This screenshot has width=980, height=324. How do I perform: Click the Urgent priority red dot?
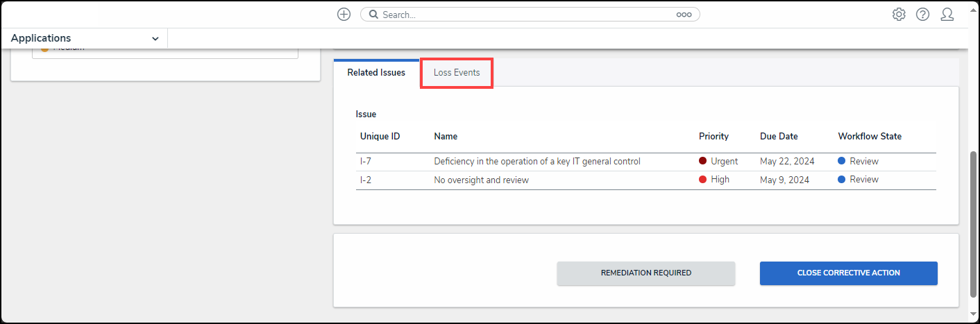point(703,162)
